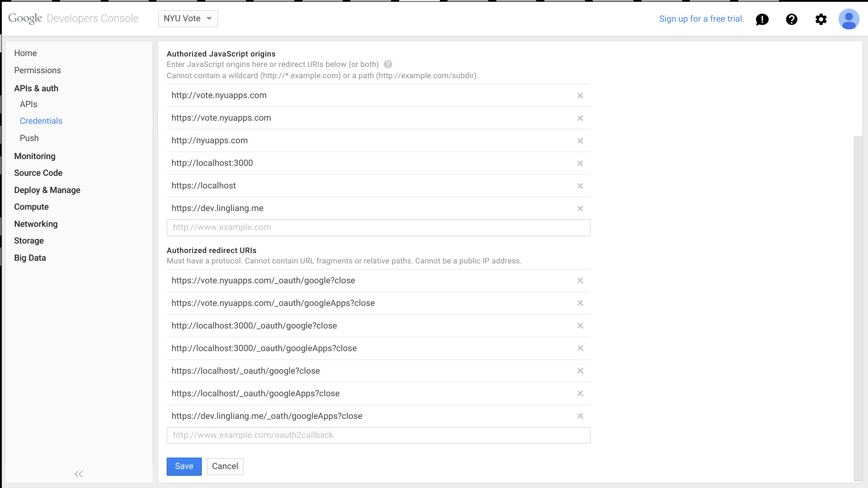
Task: Click the Cancel button
Action: pos(225,466)
